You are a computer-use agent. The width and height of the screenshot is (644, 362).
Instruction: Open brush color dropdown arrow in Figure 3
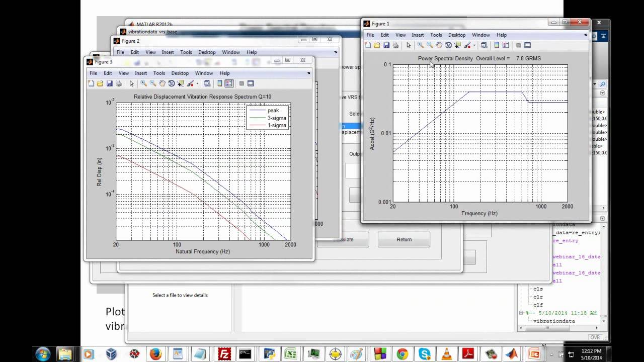(197, 83)
